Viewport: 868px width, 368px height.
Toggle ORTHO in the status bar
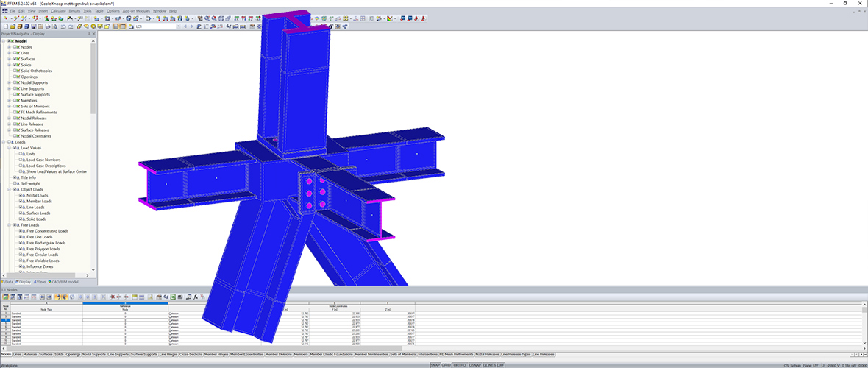pos(460,365)
